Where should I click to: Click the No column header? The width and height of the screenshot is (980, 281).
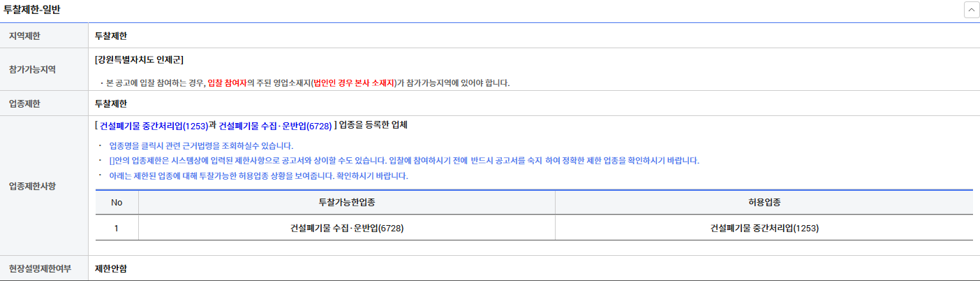click(x=117, y=202)
